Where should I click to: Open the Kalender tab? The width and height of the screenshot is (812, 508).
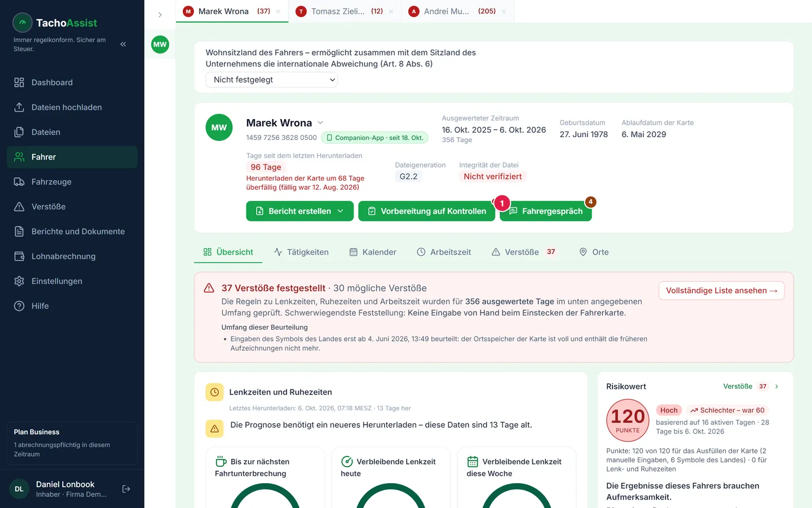[x=373, y=252]
